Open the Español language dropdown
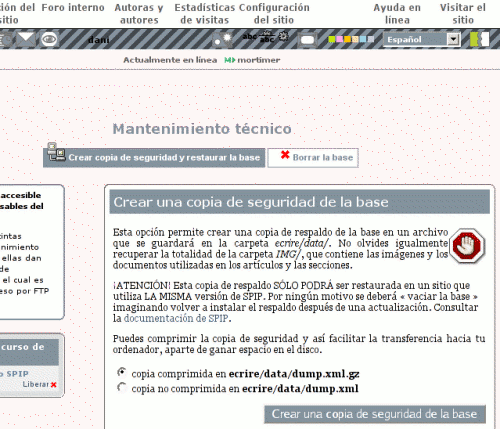Image resolution: width=500 pixels, height=429 pixels. coord(422,39)
